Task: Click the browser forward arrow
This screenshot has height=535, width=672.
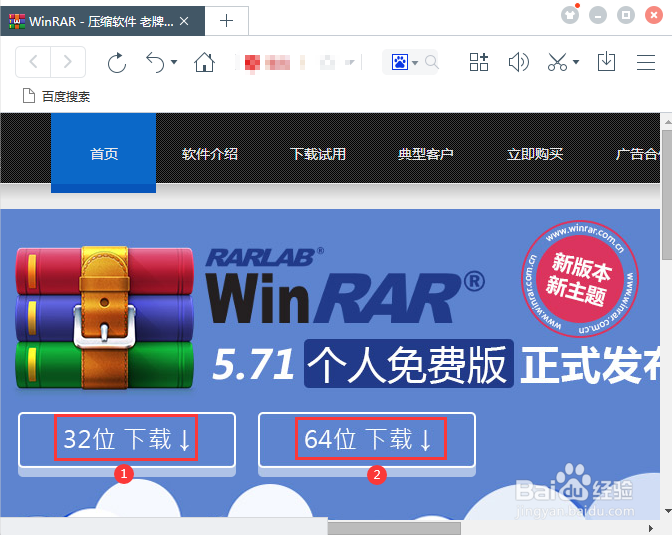Action: click(68, 62)
